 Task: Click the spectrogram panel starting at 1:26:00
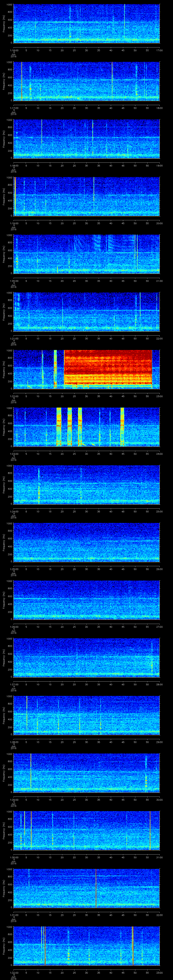(87, 600)
